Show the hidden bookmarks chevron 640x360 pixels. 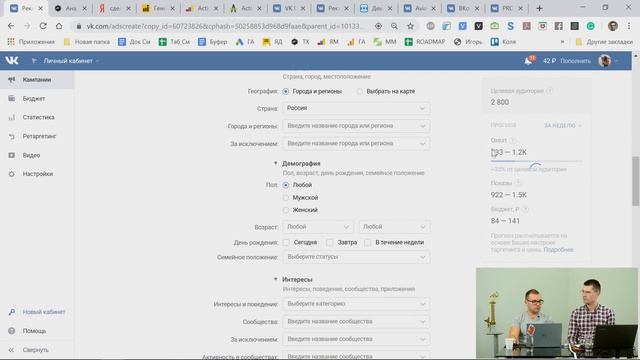pyautogui.click(x=562, y=42)
